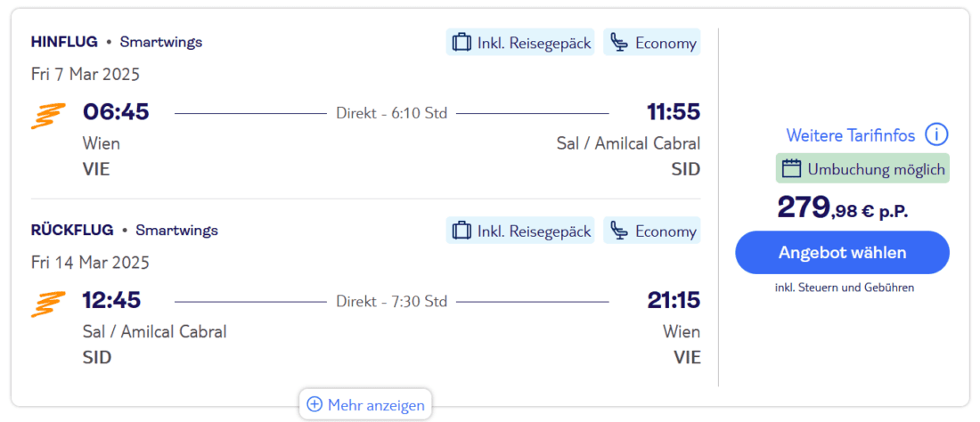Click the seat icon on Rückflug Economy badge

pyautogui.click(x=619, y=231)
